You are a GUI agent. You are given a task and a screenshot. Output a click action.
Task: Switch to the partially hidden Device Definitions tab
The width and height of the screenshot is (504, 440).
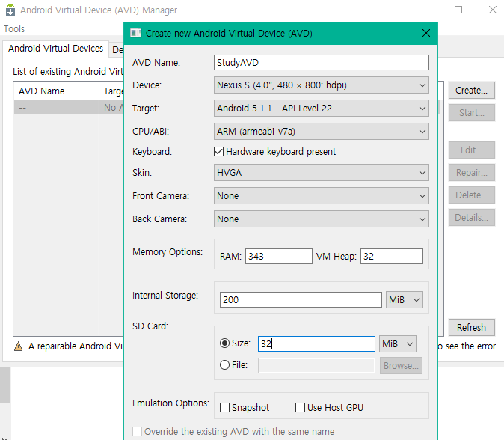tap(117, 50)
